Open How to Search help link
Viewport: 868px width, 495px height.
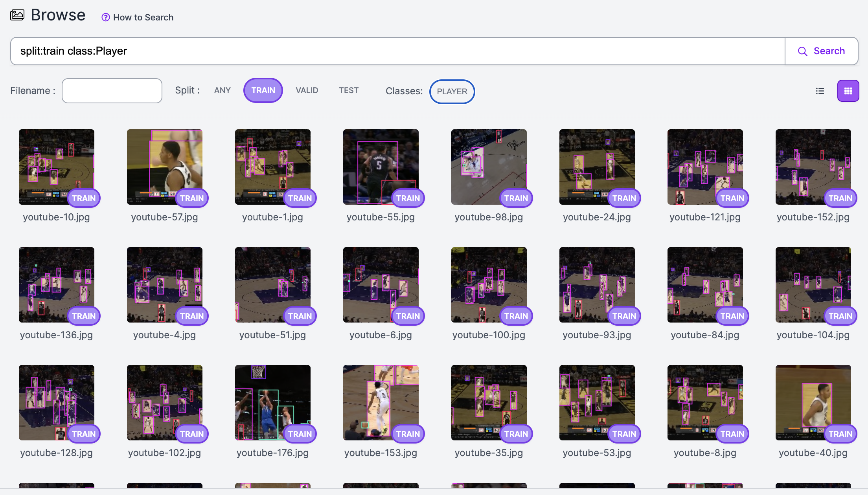click(143, 17)
